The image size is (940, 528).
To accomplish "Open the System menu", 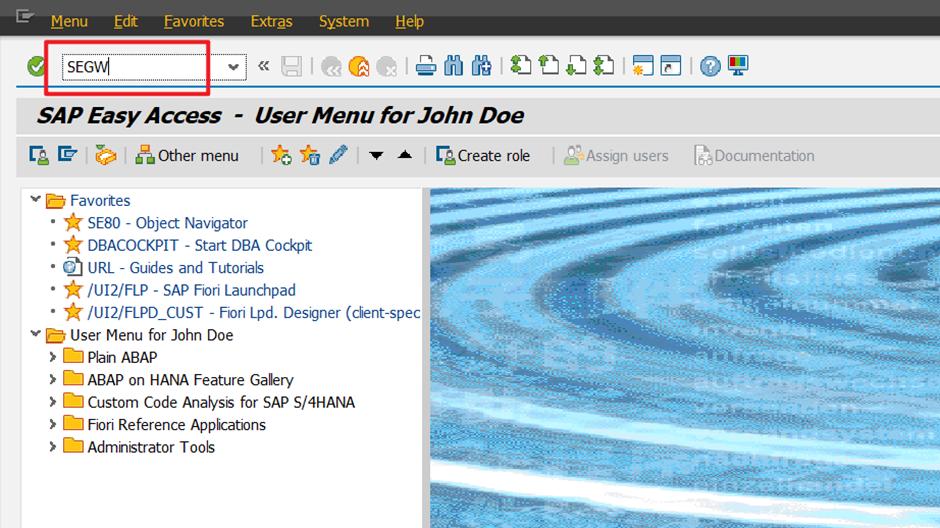I will point(344,22).
